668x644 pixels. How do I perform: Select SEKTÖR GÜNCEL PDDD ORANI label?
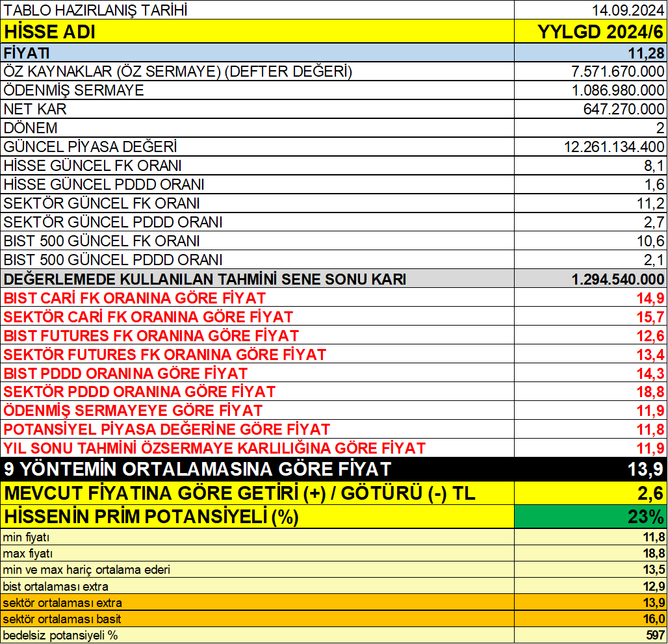(113, 222)
